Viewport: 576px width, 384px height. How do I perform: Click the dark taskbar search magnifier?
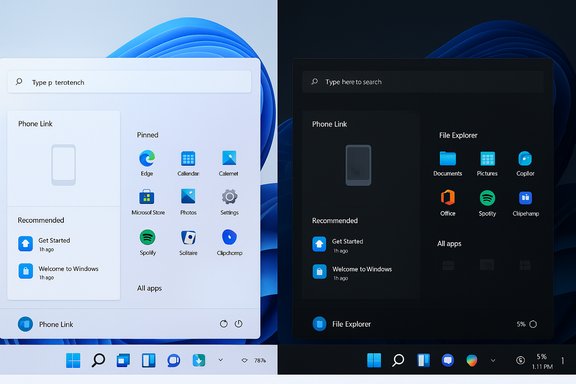(398, 360)
